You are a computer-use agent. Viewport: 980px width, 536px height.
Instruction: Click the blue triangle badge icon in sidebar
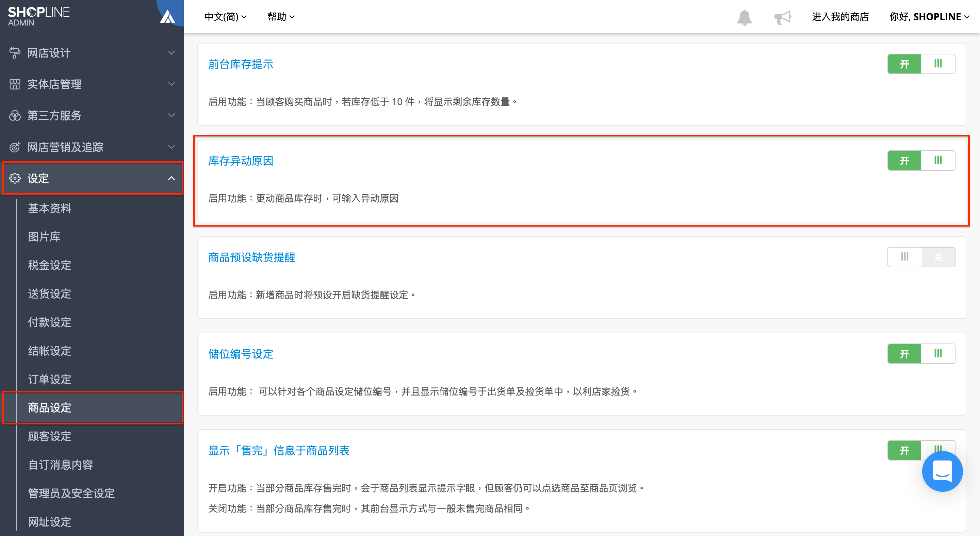167,16
